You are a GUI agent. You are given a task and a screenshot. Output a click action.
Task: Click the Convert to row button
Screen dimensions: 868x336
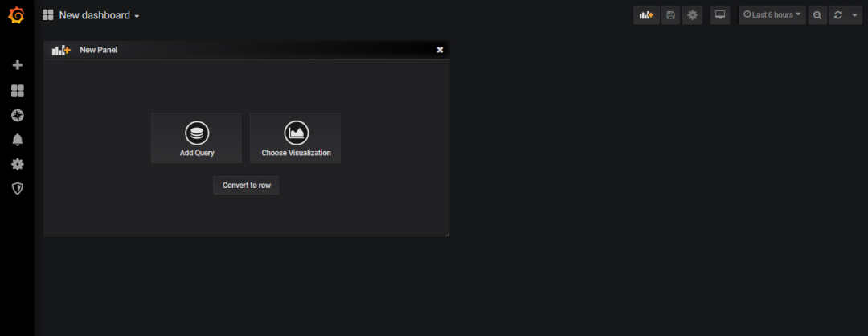247,186
